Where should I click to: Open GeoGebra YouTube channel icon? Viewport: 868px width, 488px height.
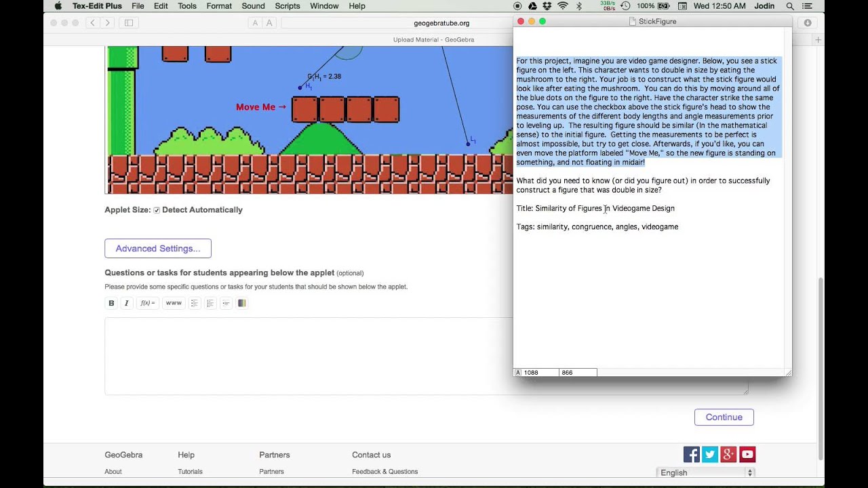747,454
